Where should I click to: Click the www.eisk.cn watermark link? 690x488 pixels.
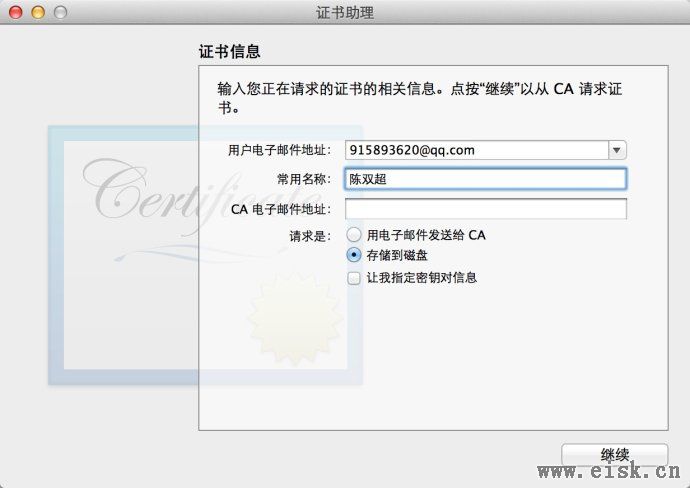[x=609, y=471]
